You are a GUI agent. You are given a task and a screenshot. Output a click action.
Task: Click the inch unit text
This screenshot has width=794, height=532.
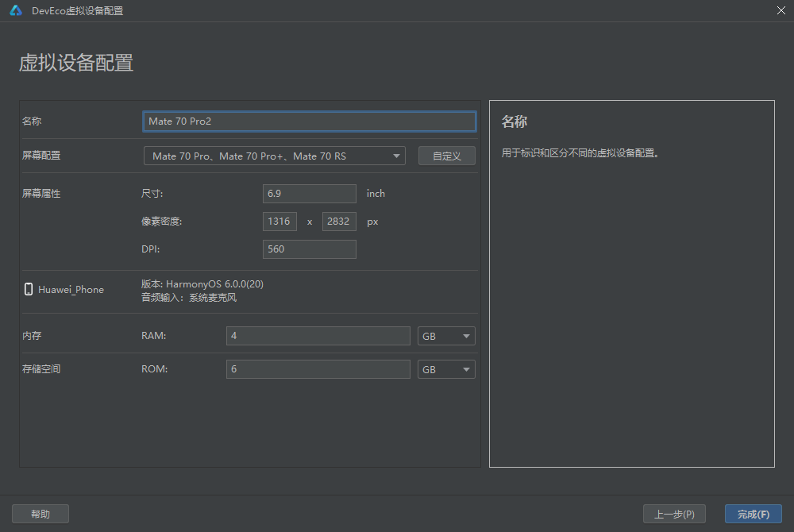tap(376, 194)
